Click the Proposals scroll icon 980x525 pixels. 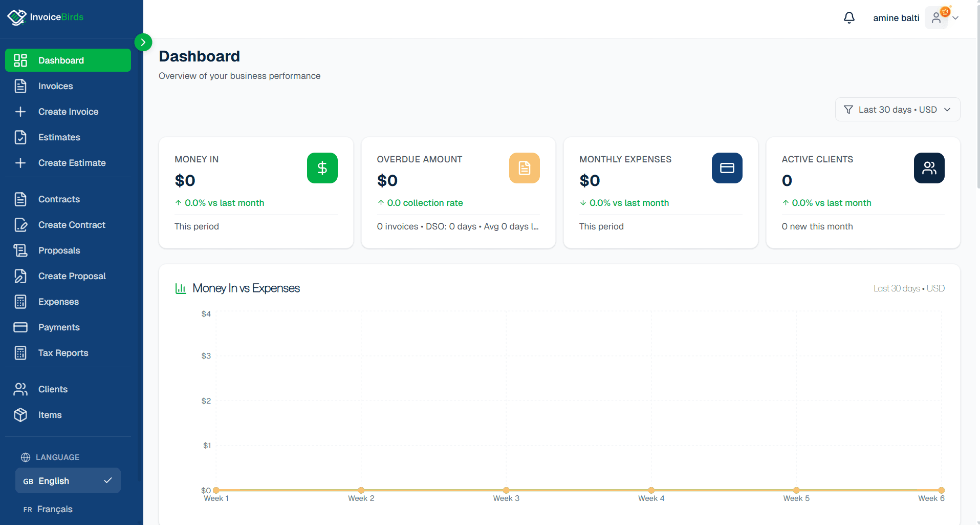tap(20, 250)
